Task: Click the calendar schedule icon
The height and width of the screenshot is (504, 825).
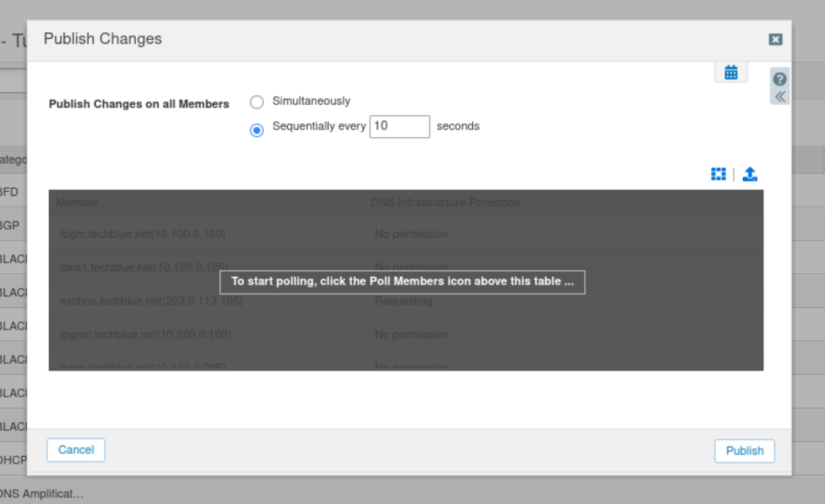Action: click(x=731, y=72)
